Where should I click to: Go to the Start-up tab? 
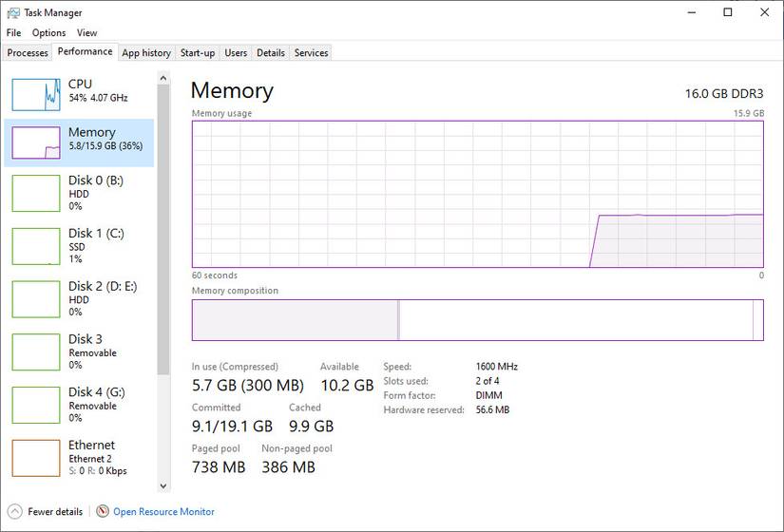point(198,53)
